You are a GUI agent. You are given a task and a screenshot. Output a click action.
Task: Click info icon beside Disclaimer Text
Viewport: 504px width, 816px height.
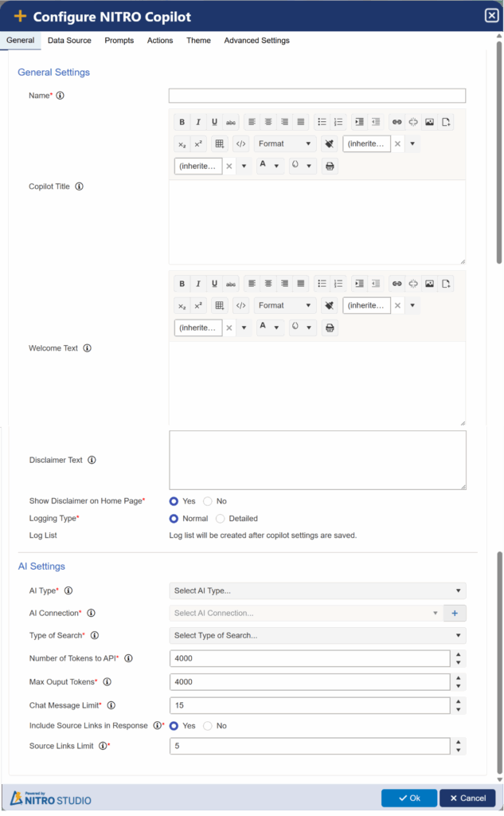[92, 460]
